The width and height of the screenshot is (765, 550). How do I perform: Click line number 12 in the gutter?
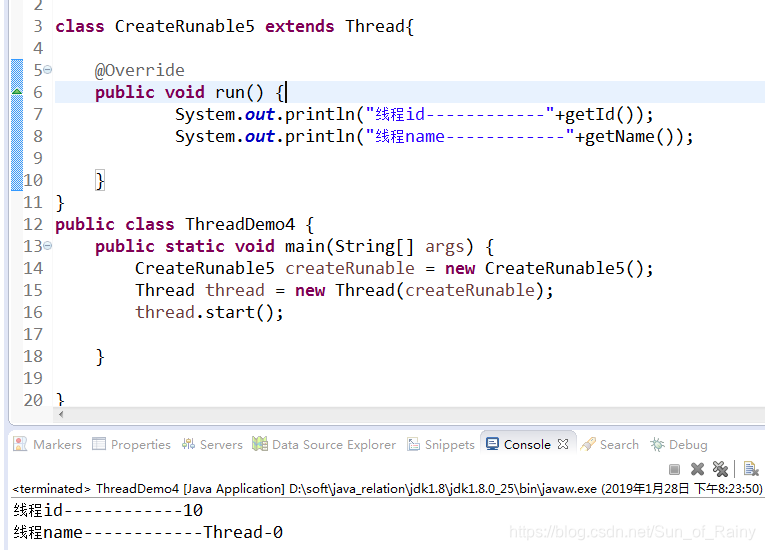[x=33, y=224]
